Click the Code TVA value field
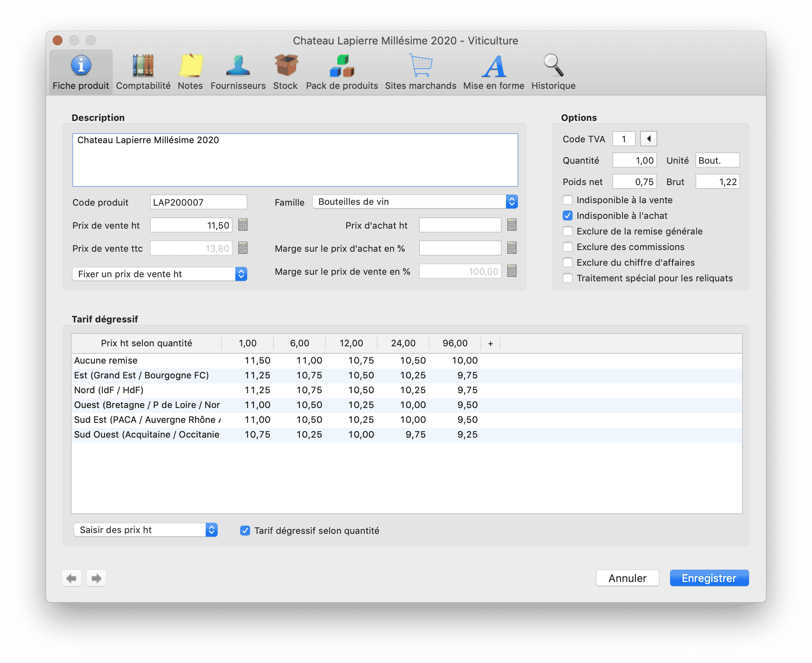 [624, 139]
